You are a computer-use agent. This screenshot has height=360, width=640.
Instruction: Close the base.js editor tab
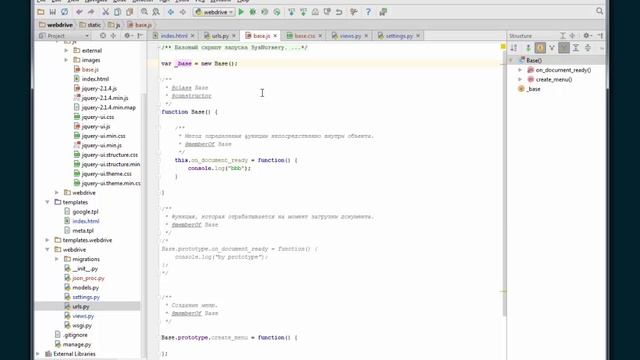(275, 36)
